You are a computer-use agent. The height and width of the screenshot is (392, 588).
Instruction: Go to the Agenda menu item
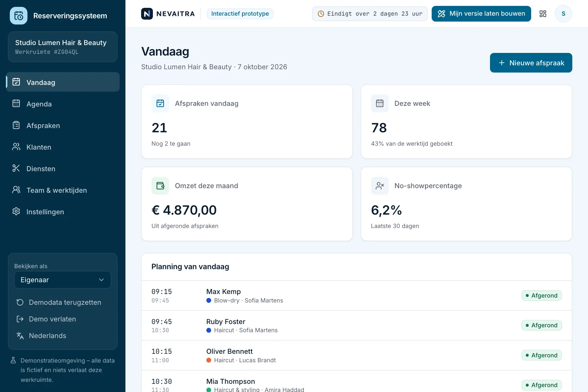pos(63,104)
